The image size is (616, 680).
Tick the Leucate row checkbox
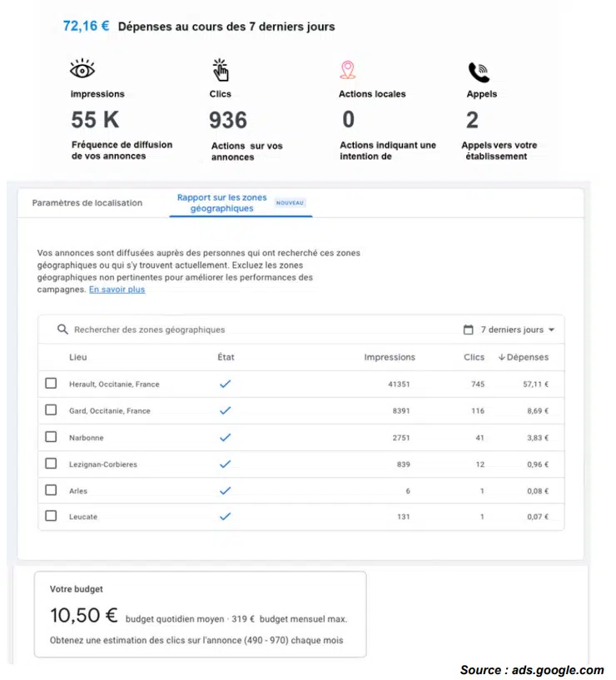click(x=51, y=516)
